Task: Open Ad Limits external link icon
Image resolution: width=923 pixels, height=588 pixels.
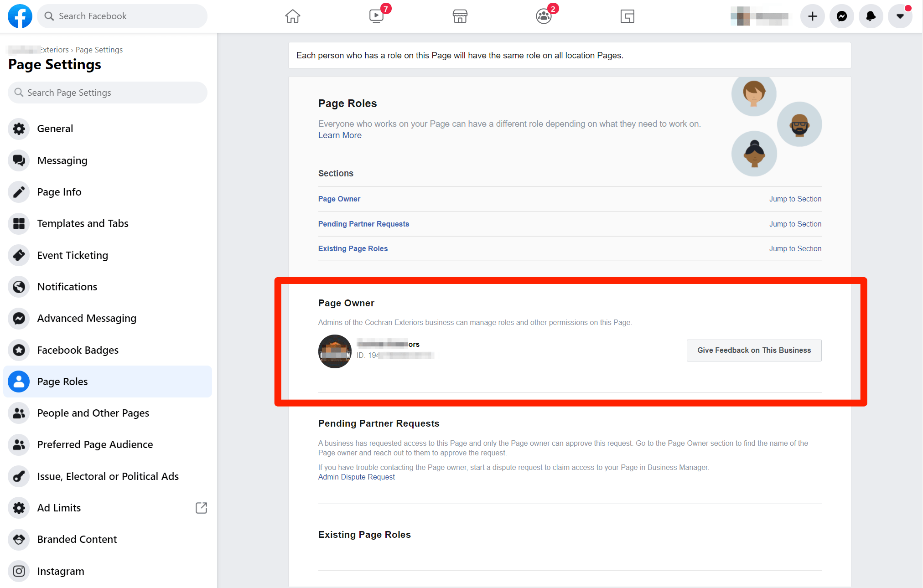Action: (x=201, y=508)
